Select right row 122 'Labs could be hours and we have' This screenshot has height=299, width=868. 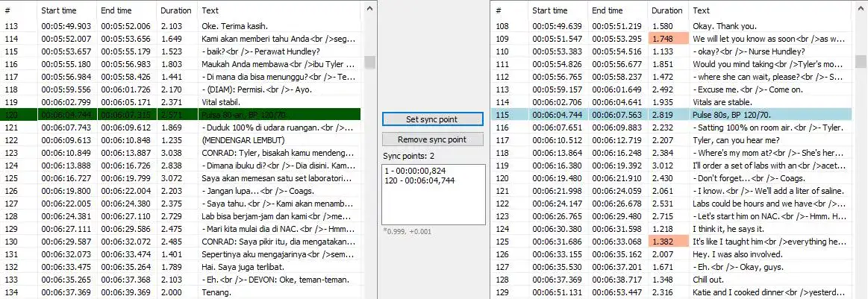click(672, 204)
